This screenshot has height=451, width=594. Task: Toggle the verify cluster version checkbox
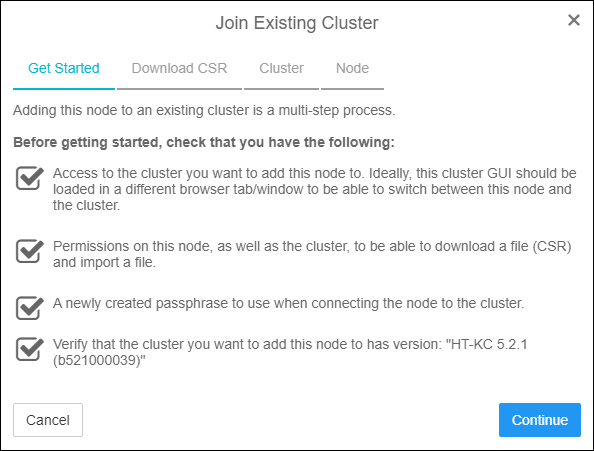30,349
